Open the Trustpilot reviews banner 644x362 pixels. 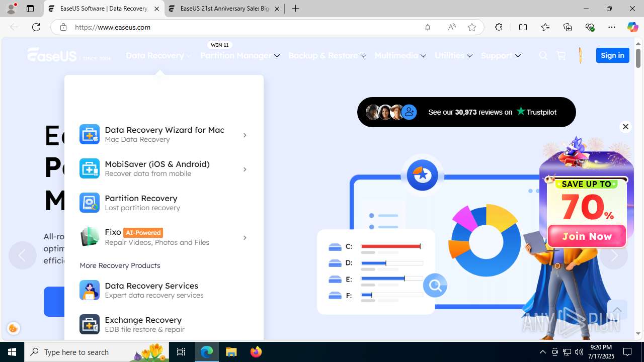[x=466, y=112]
